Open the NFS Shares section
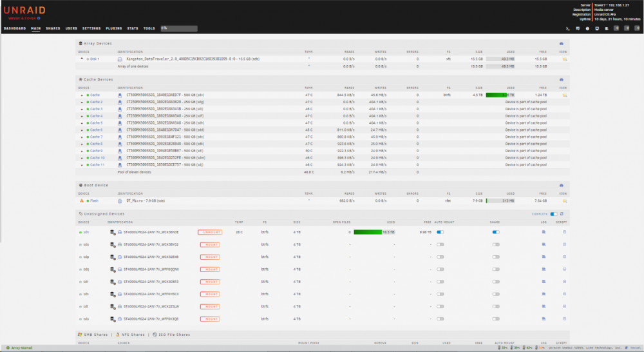The width and height of the screenshot is (644, 352). (x=130, y=335)
